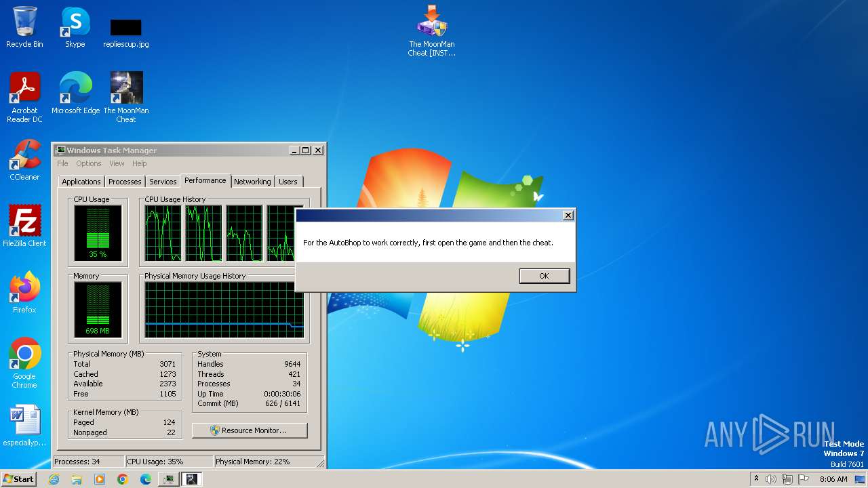Viewport: 868px width, 488px height.
Task: Select The MoonMan Cheat desktop shortcut
Action: (126, 98)
